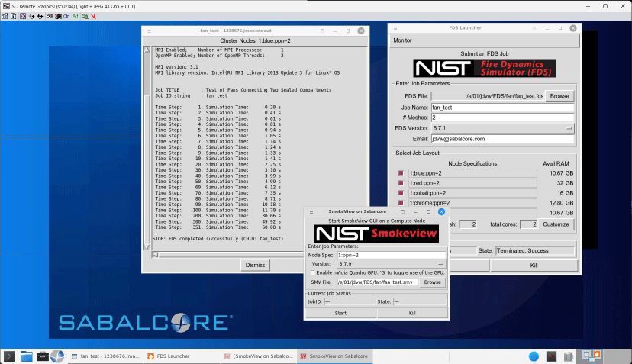Send Ctrl-Esc via the viewer toolbar icon
Image resolution: width=632 pixels, height=364 pixels.
tap(59, 16)
